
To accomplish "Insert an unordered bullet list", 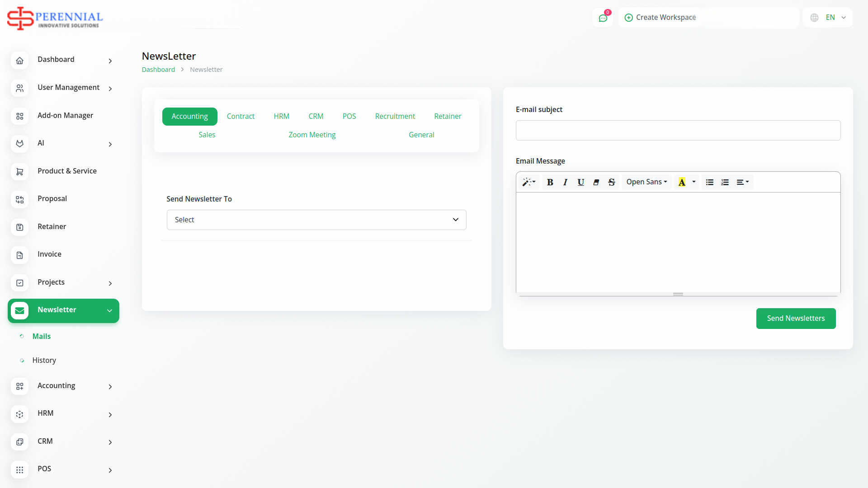I will (x=709, y=182).
